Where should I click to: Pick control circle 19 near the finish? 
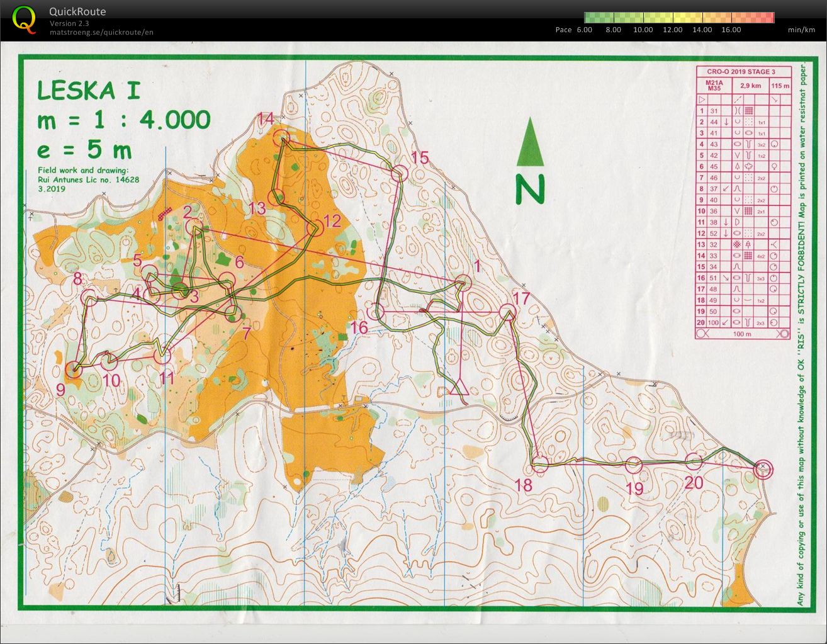[x=634, y=465]
